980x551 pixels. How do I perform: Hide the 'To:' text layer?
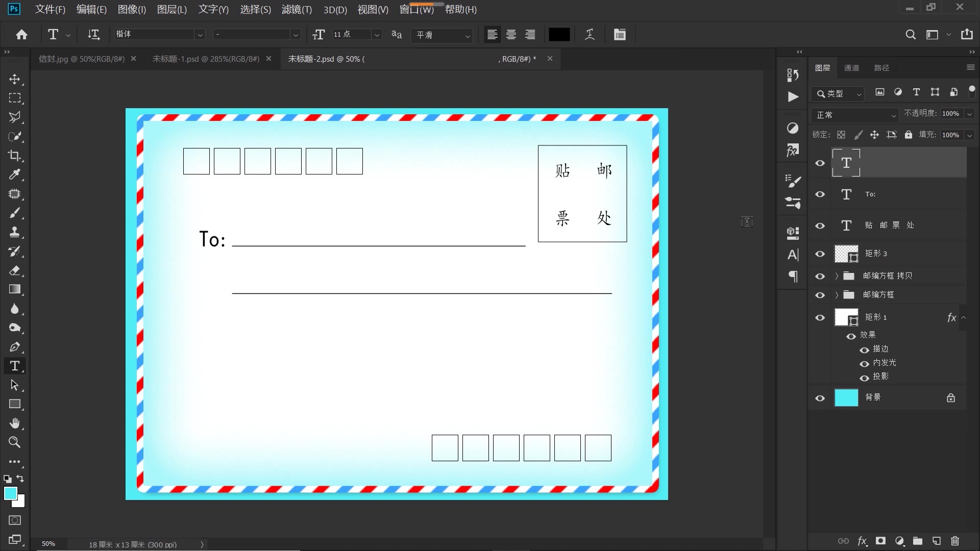[820, 194]
